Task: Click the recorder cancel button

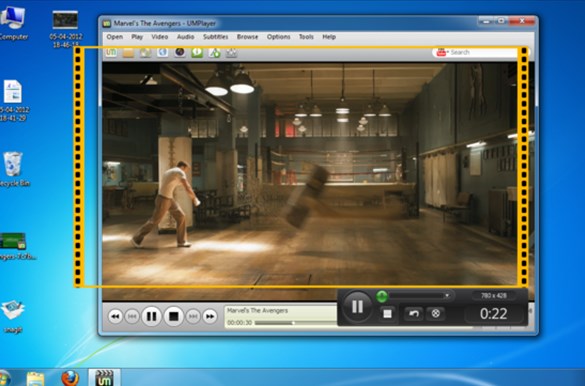Action: pos(435,314)
